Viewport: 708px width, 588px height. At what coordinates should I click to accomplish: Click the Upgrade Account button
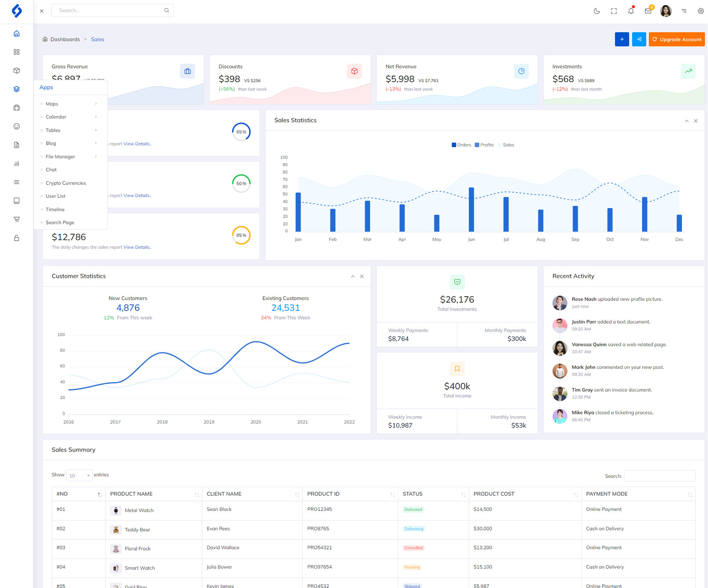coord(677,39)
